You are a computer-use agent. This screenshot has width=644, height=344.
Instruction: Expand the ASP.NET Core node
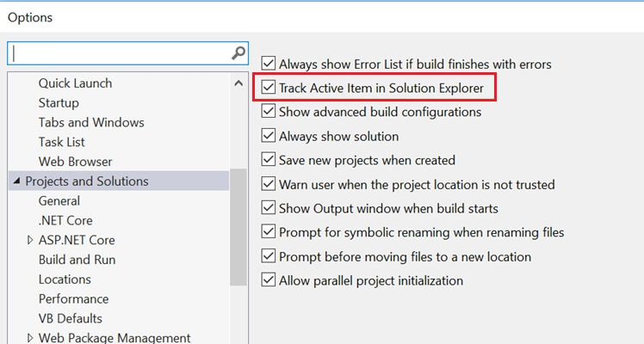[x=30, y=240]
